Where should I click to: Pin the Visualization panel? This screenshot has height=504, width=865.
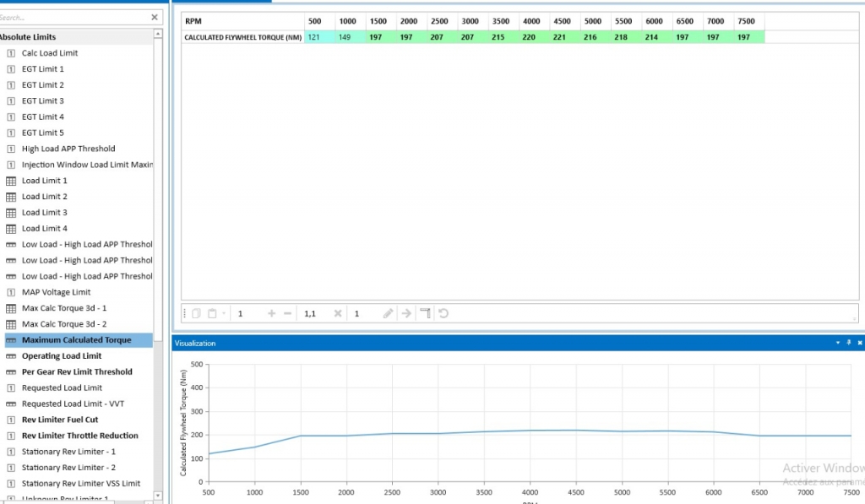point(848,343)
